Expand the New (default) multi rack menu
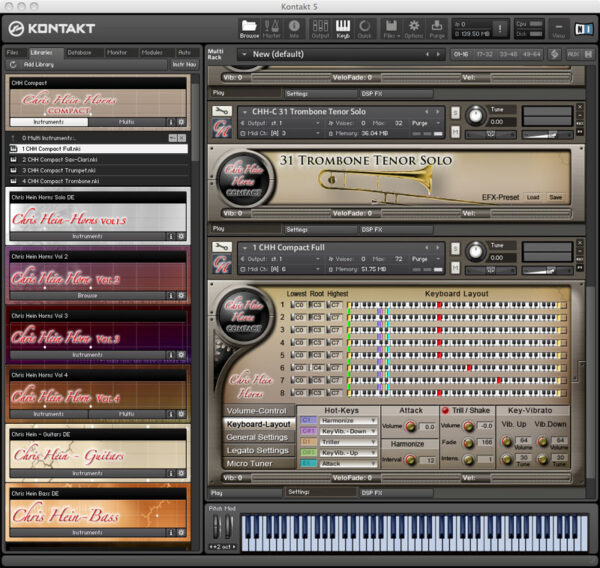The image size is (600, 568). [244, 54]
